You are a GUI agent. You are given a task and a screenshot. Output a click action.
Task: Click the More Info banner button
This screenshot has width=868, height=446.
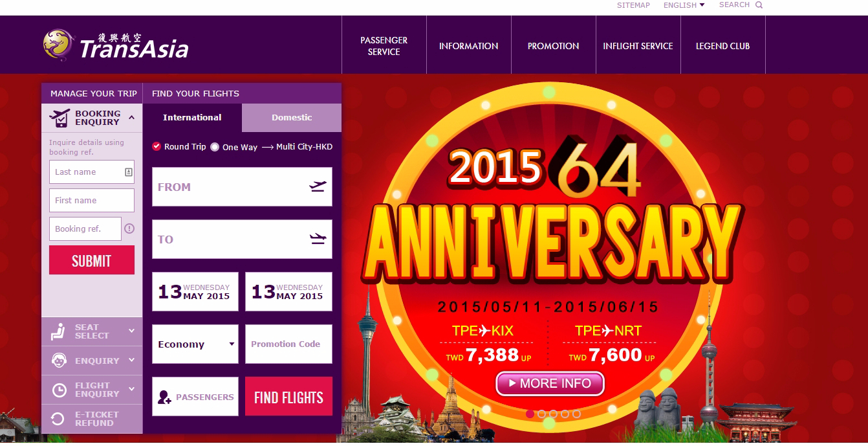(x=550, y=383)
